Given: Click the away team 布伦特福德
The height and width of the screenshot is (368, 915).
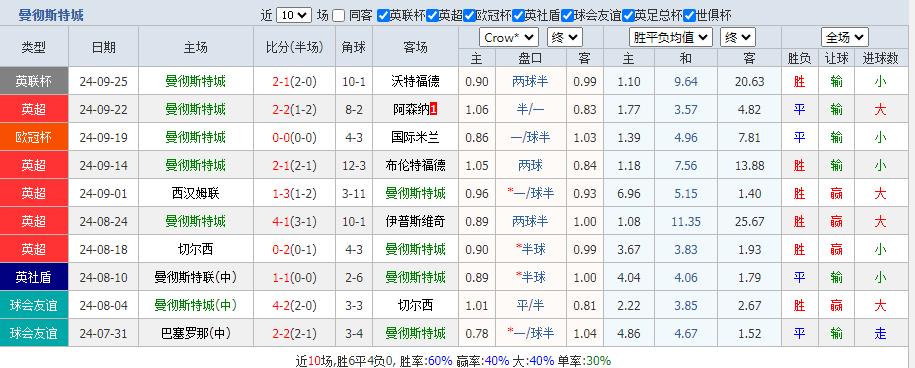Looking at the screenshot, I should 415,166.
